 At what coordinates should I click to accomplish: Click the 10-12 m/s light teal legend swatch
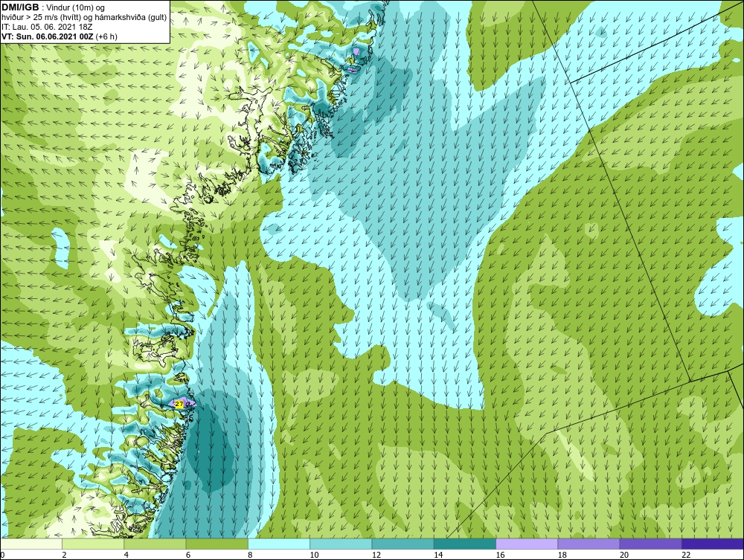[341, 544]
